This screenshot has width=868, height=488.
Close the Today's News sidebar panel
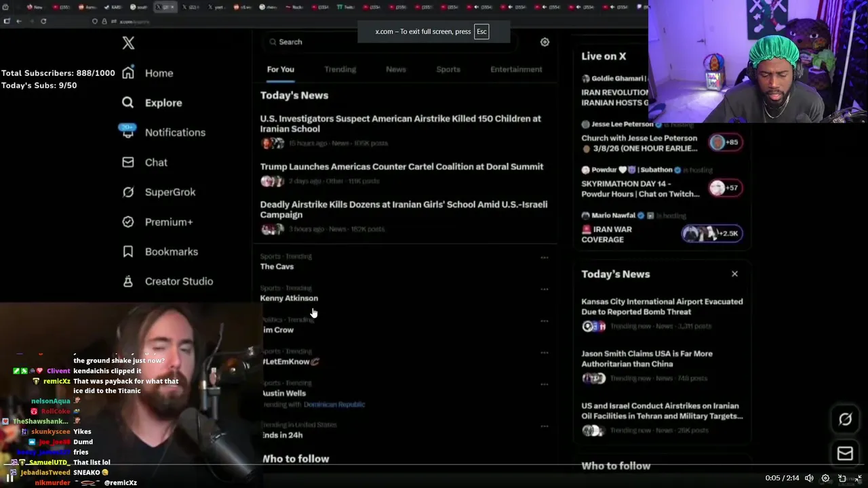point(734,274)
